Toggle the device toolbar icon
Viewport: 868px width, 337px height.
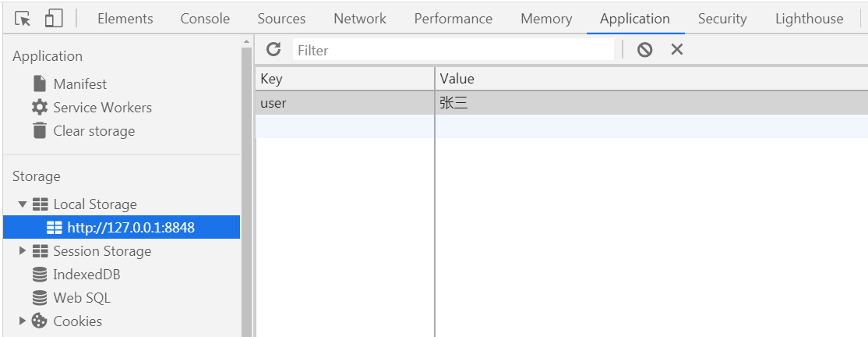pyautogui.click(x=53, y=19)
